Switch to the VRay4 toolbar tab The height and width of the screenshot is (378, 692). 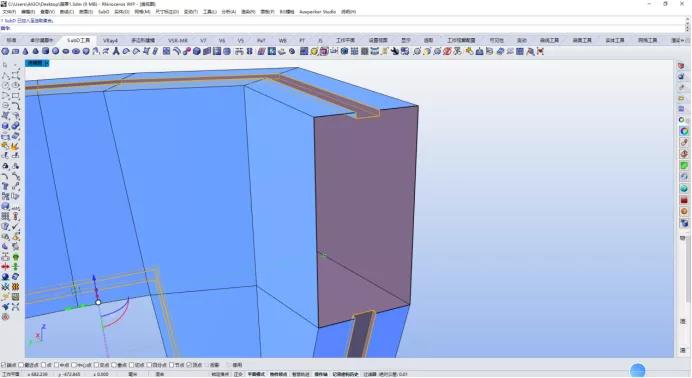click(x=110, y=40)
